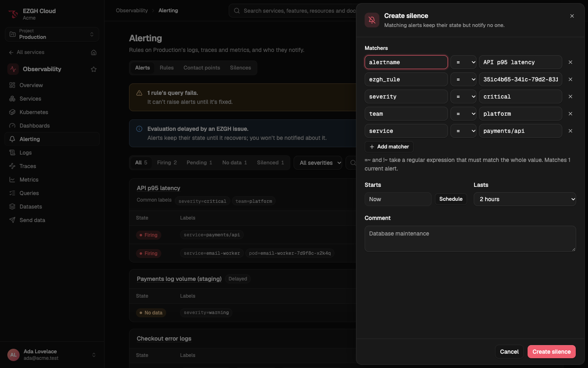
Task: Remove the ezgh_rule matcher row
Action: point(570,79)
